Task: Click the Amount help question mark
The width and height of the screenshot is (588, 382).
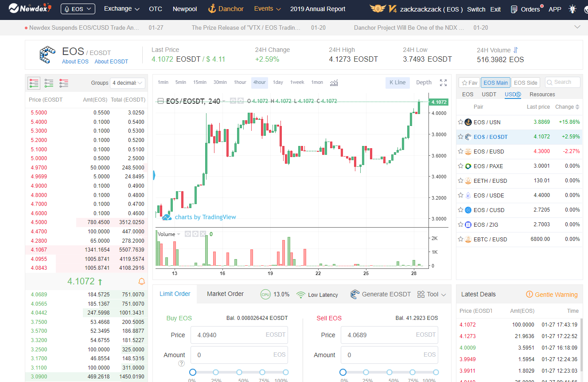Action: point(181,363)
